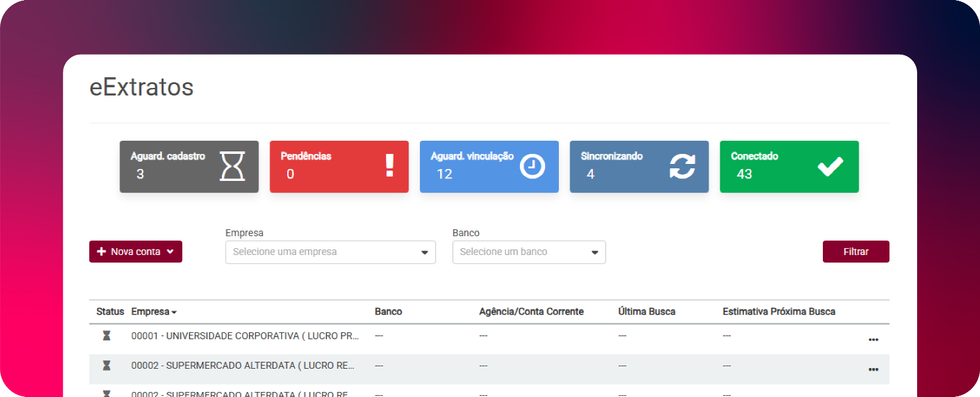Viewport: 980px width, 397px height.
Task: Click the Banco column header
Action: (x=388, y=312)
